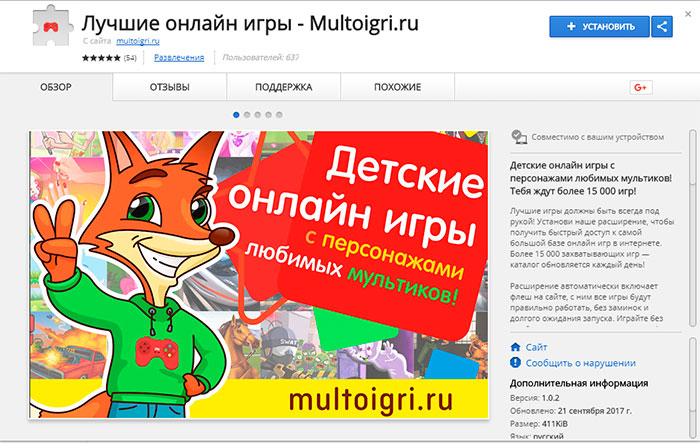Select the second carousel dot

[x=247, y=115]
